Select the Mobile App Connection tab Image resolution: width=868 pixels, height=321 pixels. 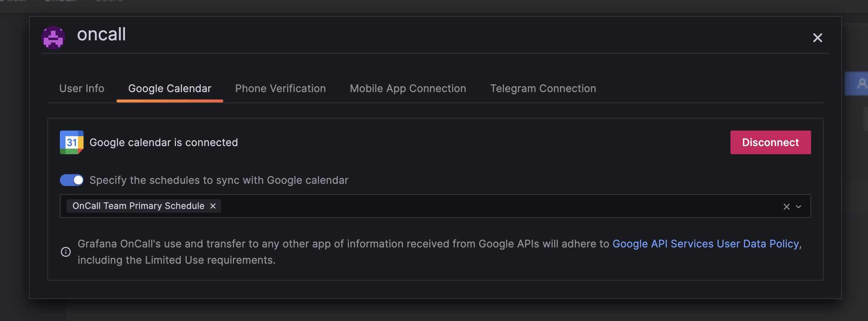click(407, 88)
